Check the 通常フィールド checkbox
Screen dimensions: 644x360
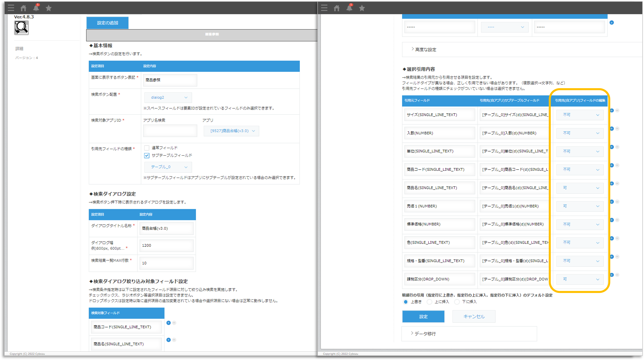147,148
